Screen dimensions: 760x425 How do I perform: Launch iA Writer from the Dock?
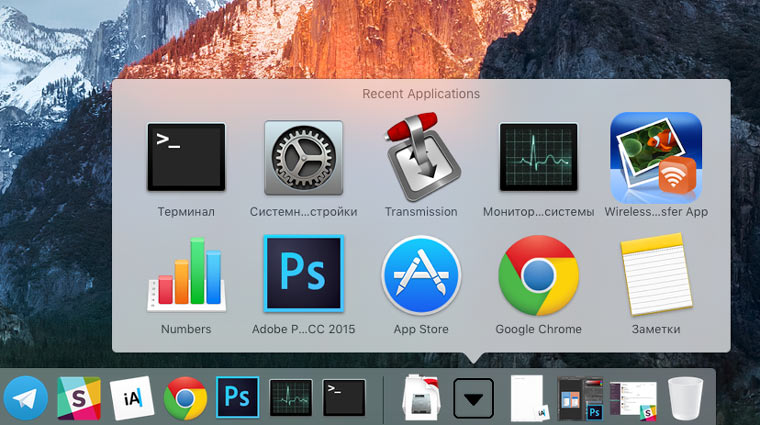132,398
